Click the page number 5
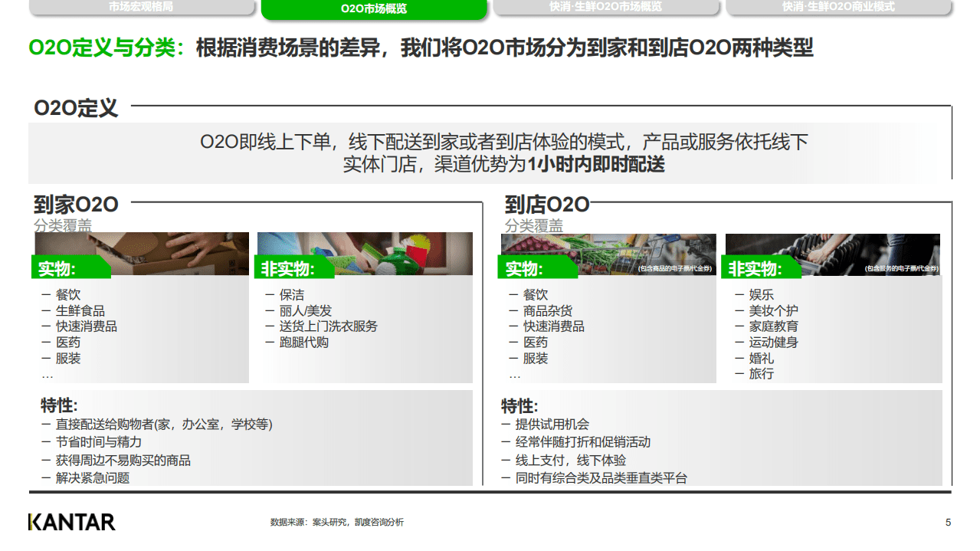Image resolution: width=980 pixels, height=551 pixels. tap(946, 520)
